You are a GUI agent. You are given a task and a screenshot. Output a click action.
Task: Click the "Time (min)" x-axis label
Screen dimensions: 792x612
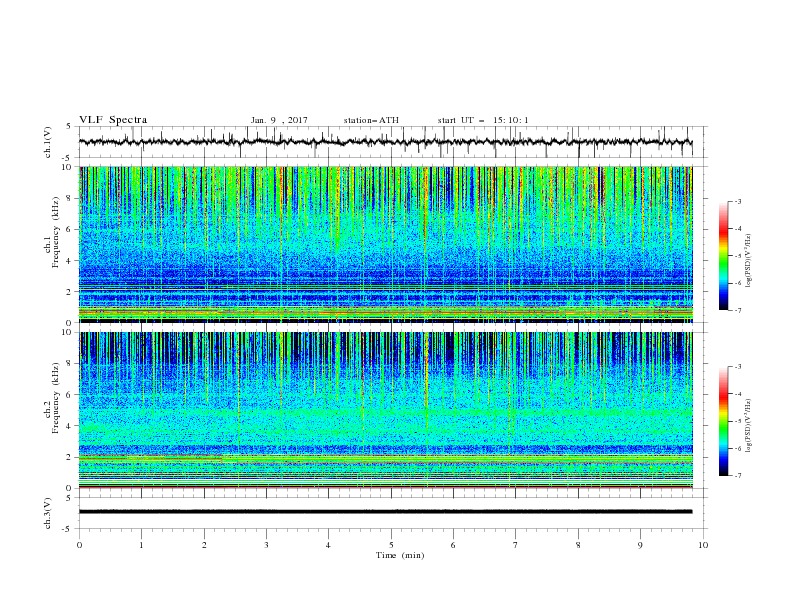400,555
